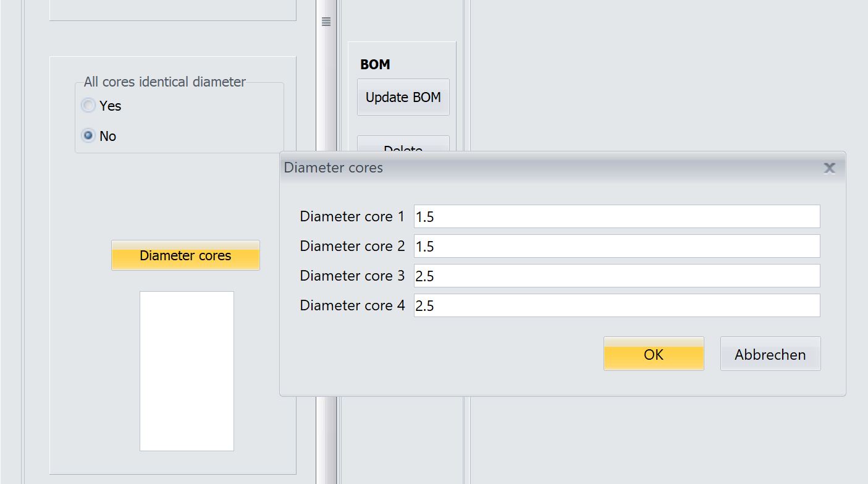Click the splitter grip handle icon
This screenshot has height=484, width=868.
(326, 22)
